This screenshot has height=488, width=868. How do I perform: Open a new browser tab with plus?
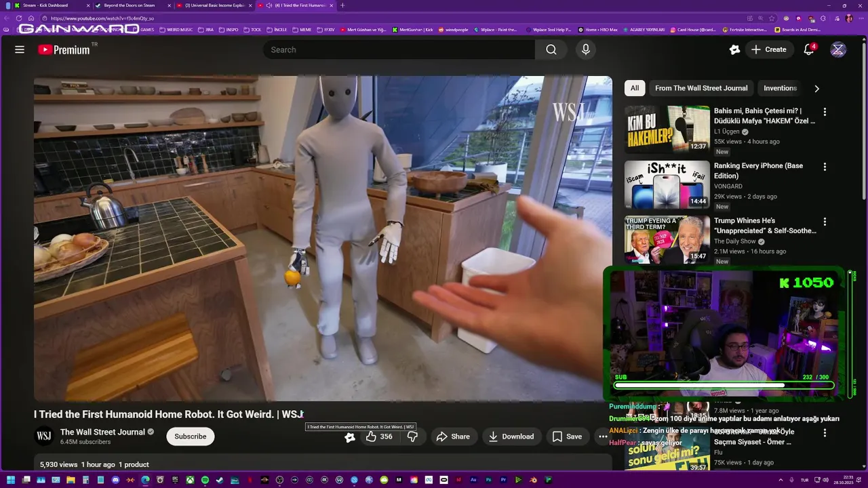tap(342, 5)
